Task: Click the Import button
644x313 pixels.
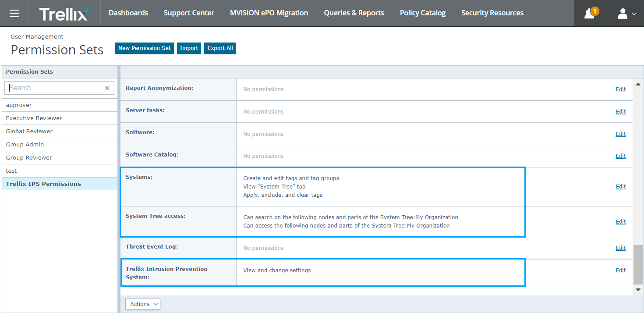Action: pos(189,48)
